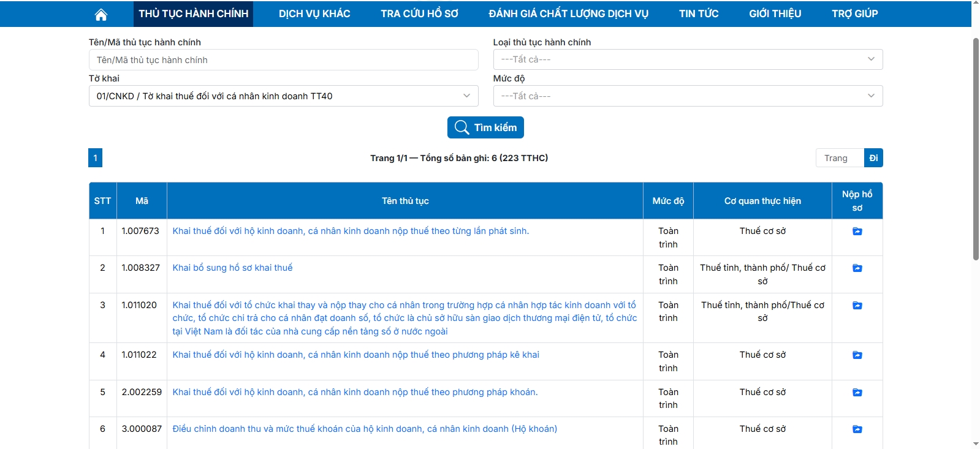Focus the Tên/Mã thủ tục hành chính input
The width and height of the screenshot is (980, 449).
[x=283, y=60]
